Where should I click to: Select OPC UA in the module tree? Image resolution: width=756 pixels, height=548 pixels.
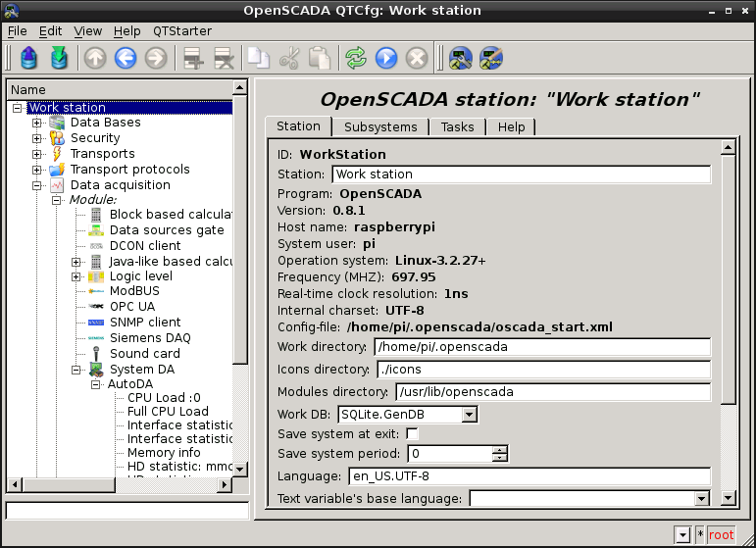[x=132, y=307]
